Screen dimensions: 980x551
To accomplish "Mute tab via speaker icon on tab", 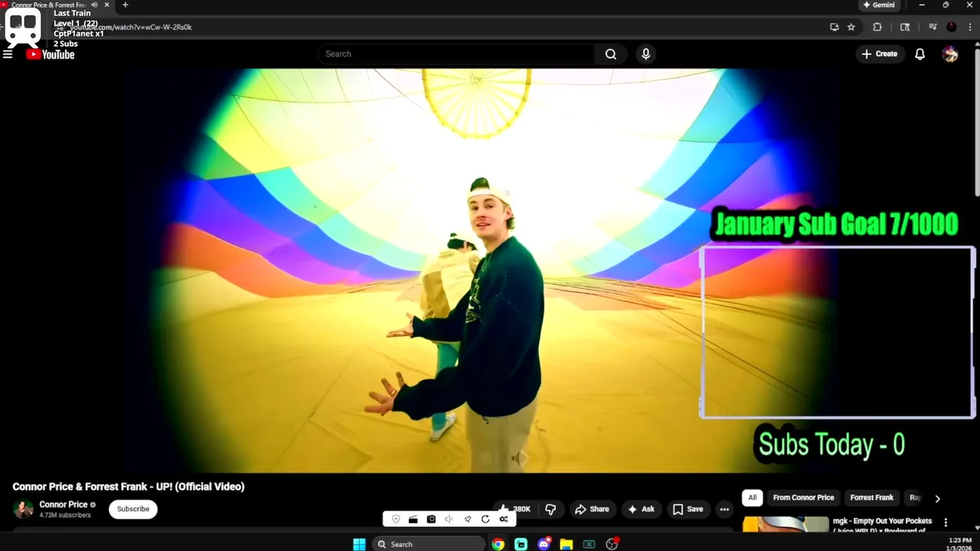I will click(94, 5).
